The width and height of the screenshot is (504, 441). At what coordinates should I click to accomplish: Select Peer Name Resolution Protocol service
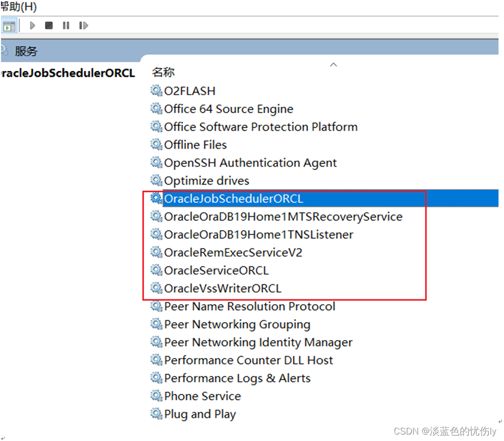point(250,307)
